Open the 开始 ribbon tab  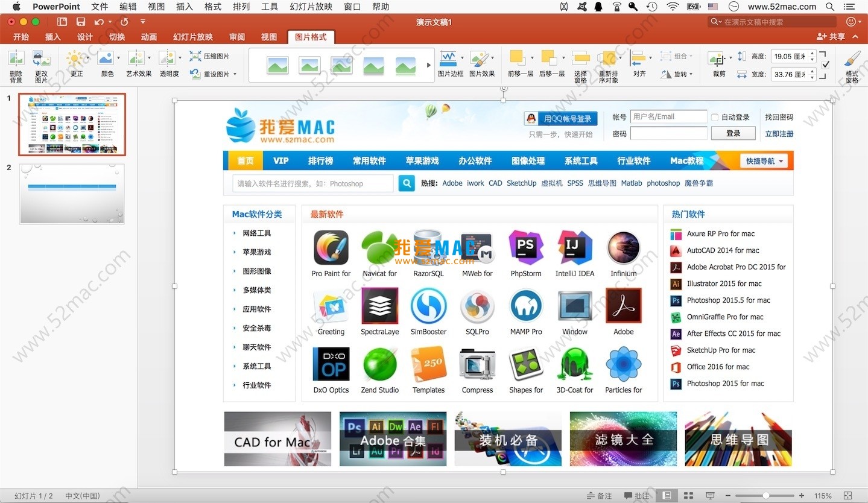point(21,37)
